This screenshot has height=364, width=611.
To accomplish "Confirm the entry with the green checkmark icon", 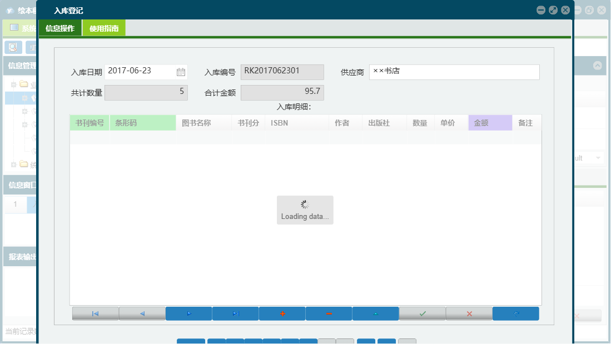I will point(422,313).
